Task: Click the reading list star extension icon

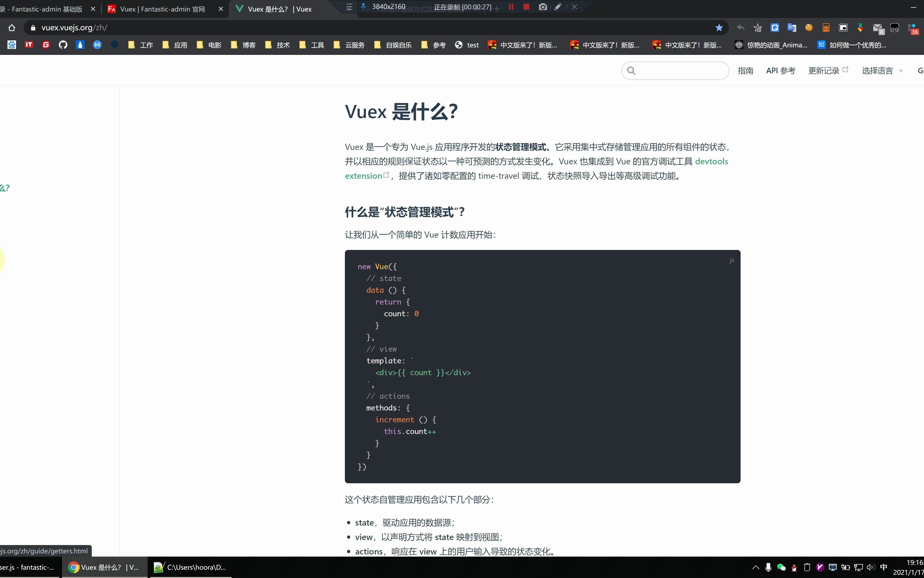Action: 757,28
